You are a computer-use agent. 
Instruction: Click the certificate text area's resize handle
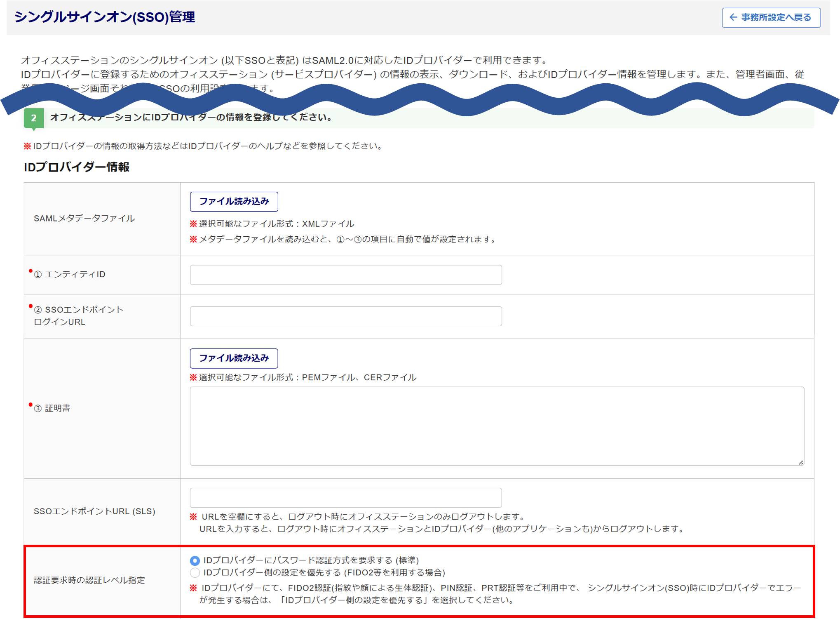pyautogui.click(x=801, y=463)
